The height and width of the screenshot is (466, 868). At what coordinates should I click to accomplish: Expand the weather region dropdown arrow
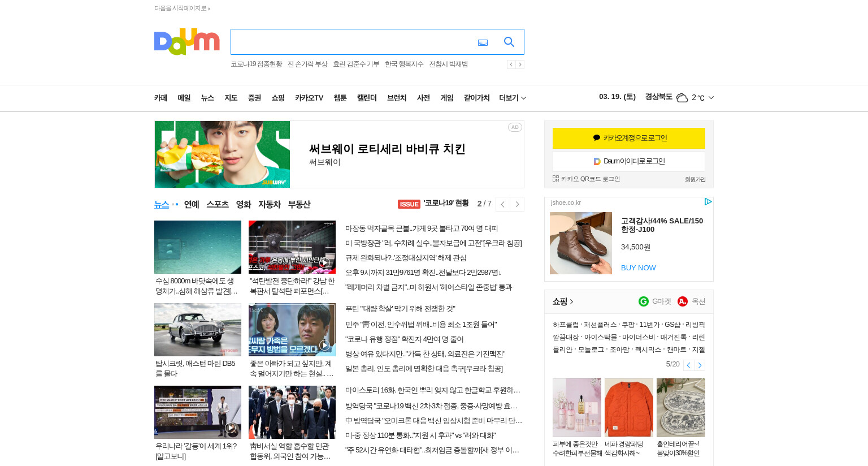pos(711,98)
